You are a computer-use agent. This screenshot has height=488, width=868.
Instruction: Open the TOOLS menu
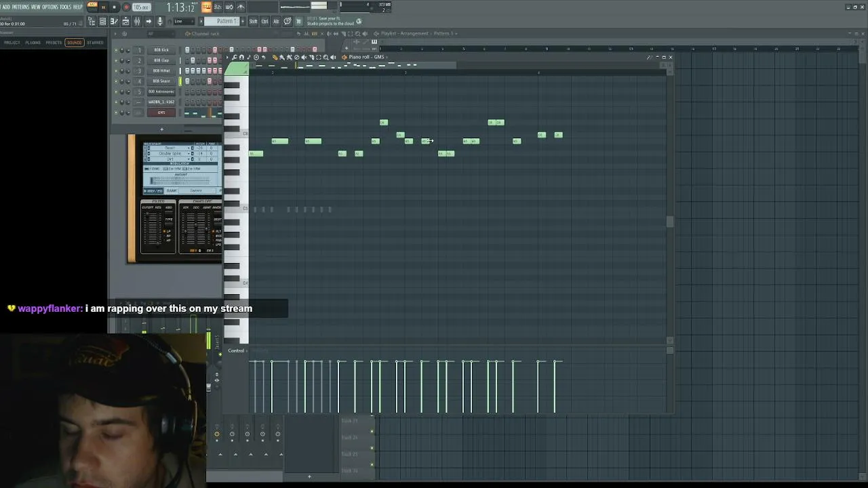65,7
